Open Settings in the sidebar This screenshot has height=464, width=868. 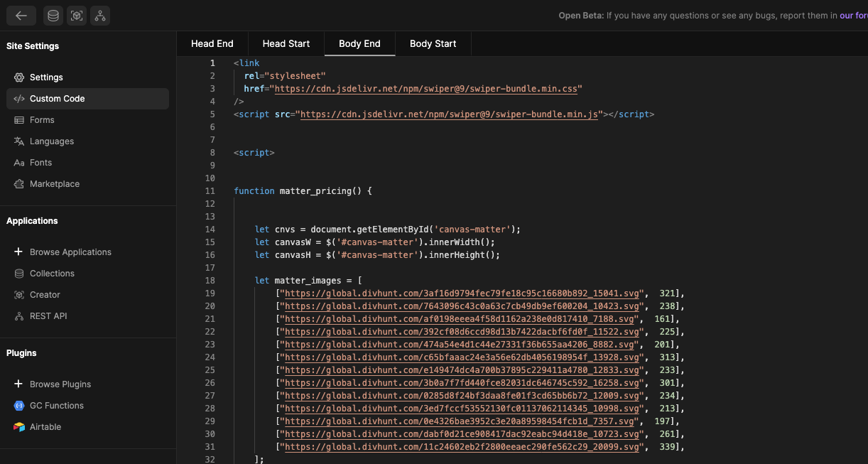(87, 77)
